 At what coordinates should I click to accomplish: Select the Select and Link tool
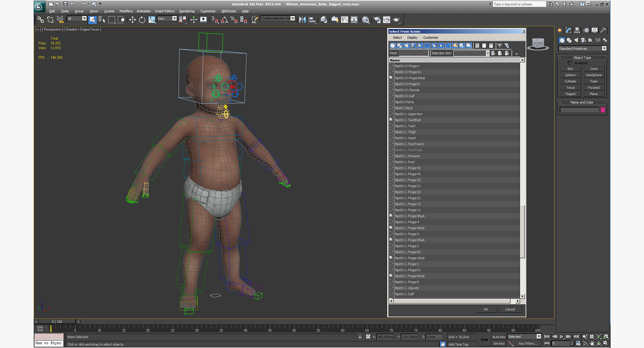(x=40, y=20)
